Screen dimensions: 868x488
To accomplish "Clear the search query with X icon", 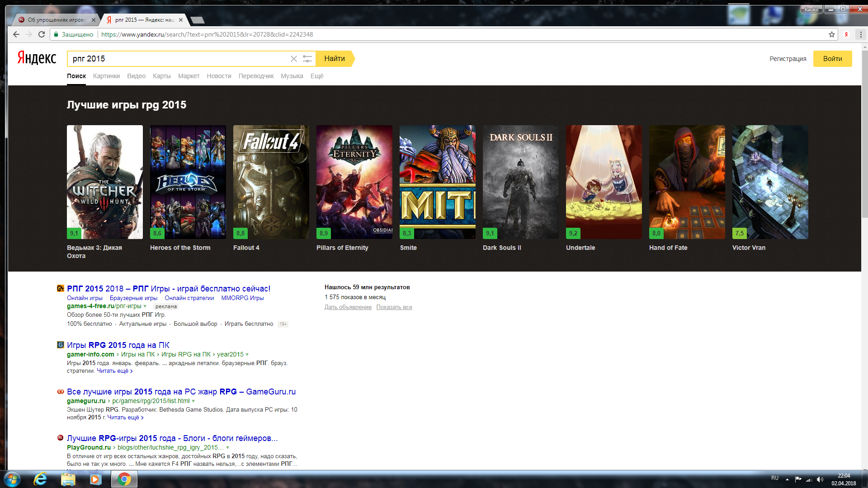I will point(293,59).
